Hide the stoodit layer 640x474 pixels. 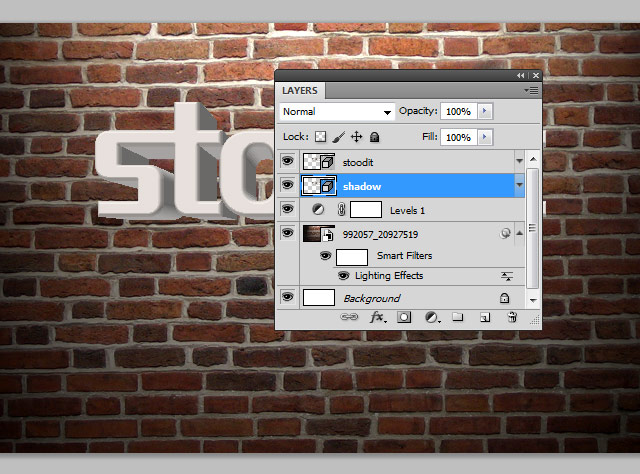click(x=287, y=160)
